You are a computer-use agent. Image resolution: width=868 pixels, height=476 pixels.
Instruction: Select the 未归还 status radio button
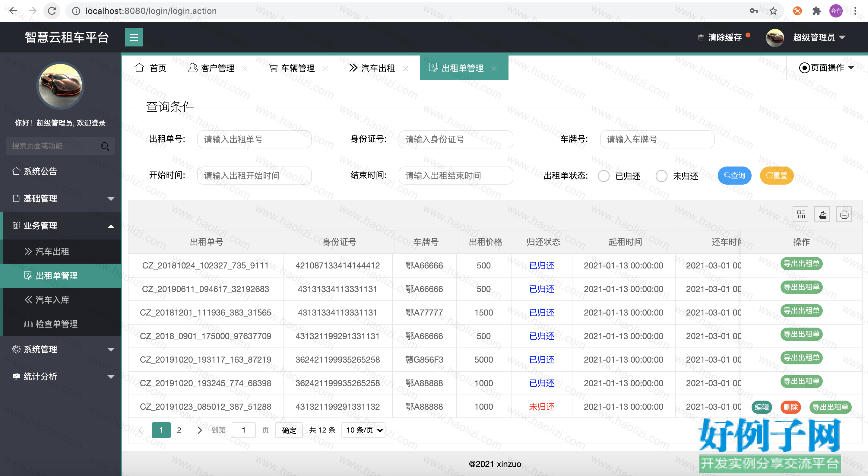point(661,176)
